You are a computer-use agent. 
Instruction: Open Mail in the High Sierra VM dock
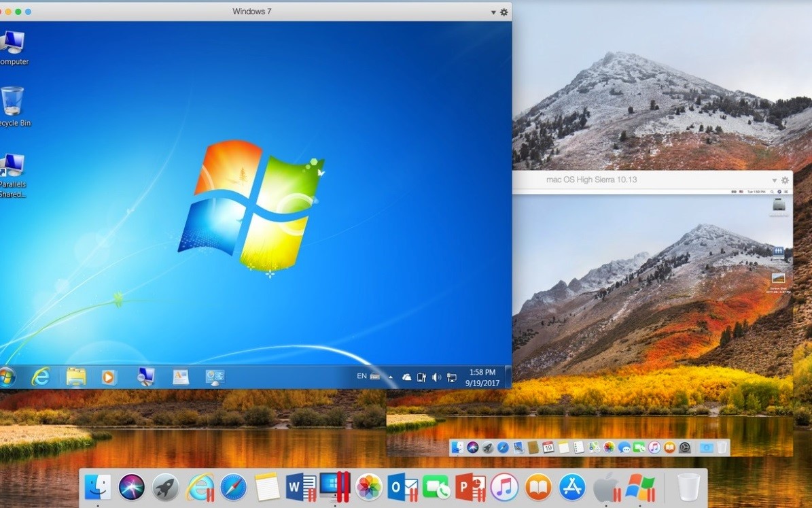(518, 447)
